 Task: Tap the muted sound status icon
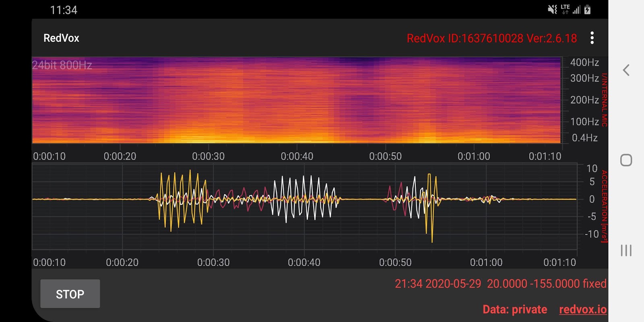(553, 10)
